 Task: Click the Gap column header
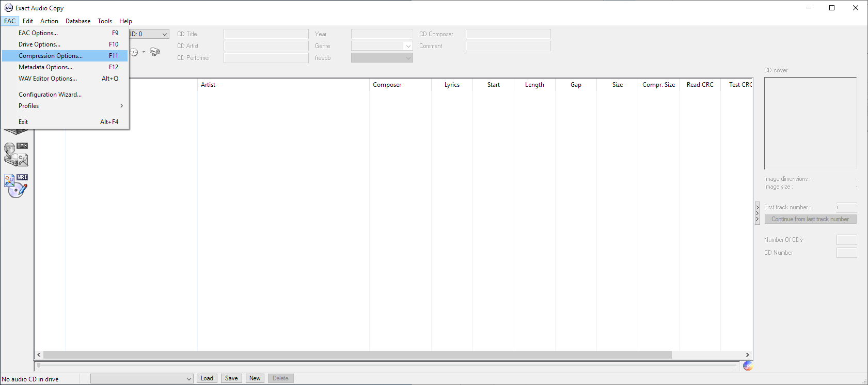click(576, 85)
